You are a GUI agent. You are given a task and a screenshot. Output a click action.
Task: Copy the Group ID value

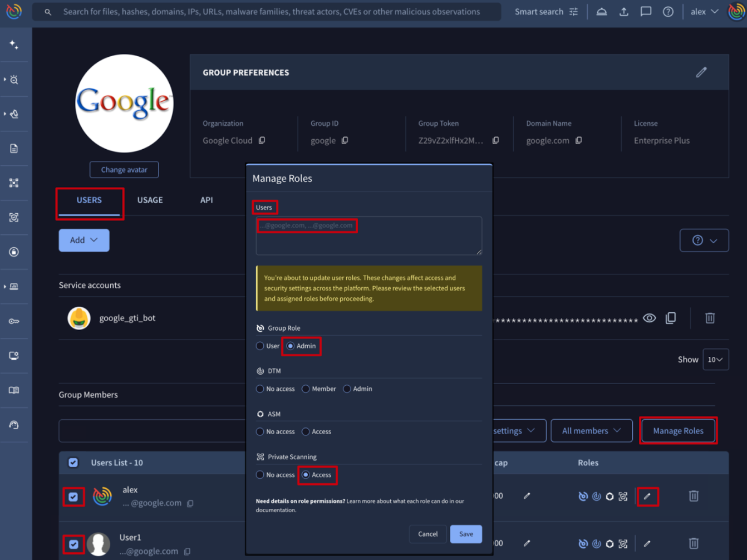click(x=345, y=140)
